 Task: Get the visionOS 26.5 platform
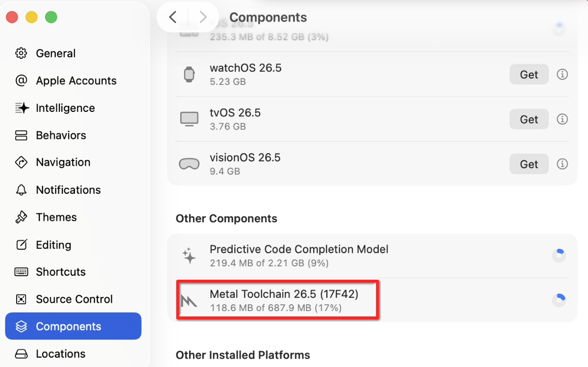(529, 164)
